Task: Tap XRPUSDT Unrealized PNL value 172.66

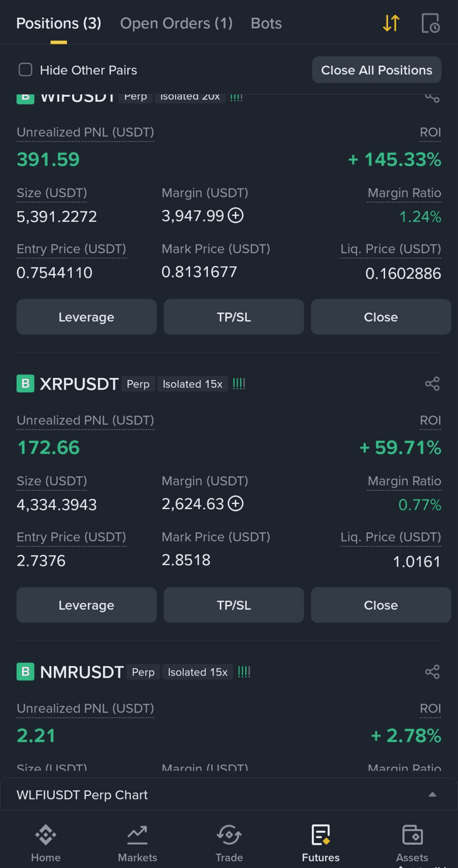Action: point(48,448)
